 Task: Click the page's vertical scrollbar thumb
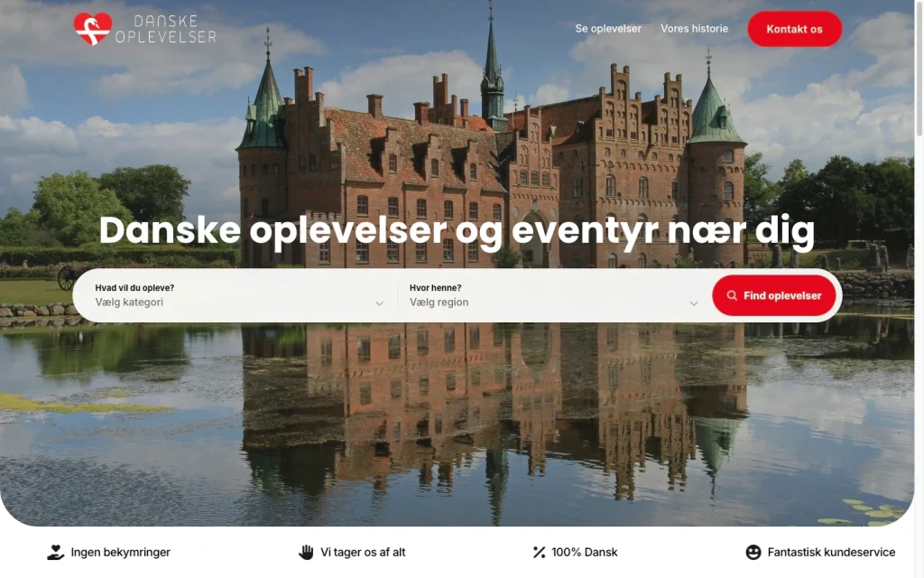pos(919,68)
